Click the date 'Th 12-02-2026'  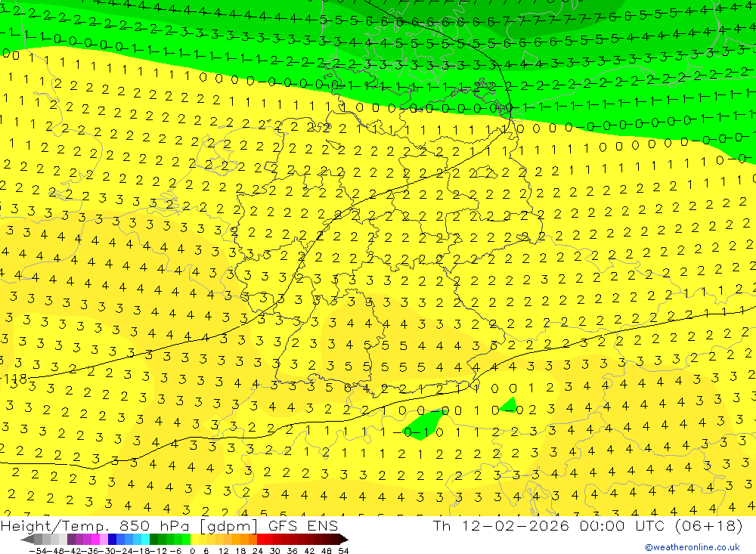(501, 526)
